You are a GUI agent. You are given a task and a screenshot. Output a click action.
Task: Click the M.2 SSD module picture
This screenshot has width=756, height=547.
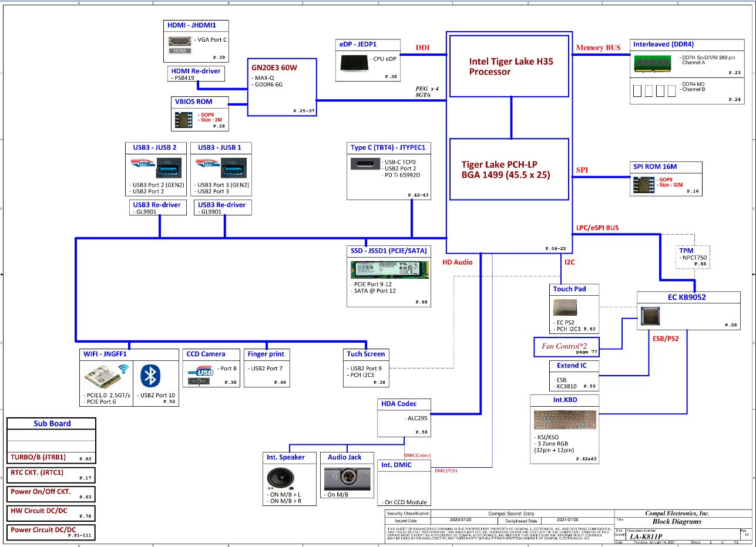[x=388, y=270]
